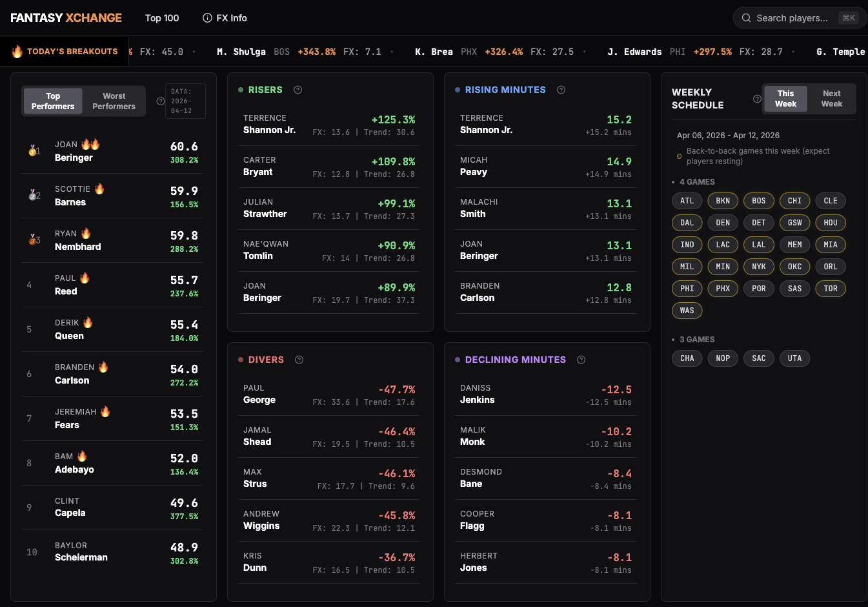Click the flame icon beside Bam Adebayo
The width and height of the screenshot is (868, 607).
pos(82,456)
